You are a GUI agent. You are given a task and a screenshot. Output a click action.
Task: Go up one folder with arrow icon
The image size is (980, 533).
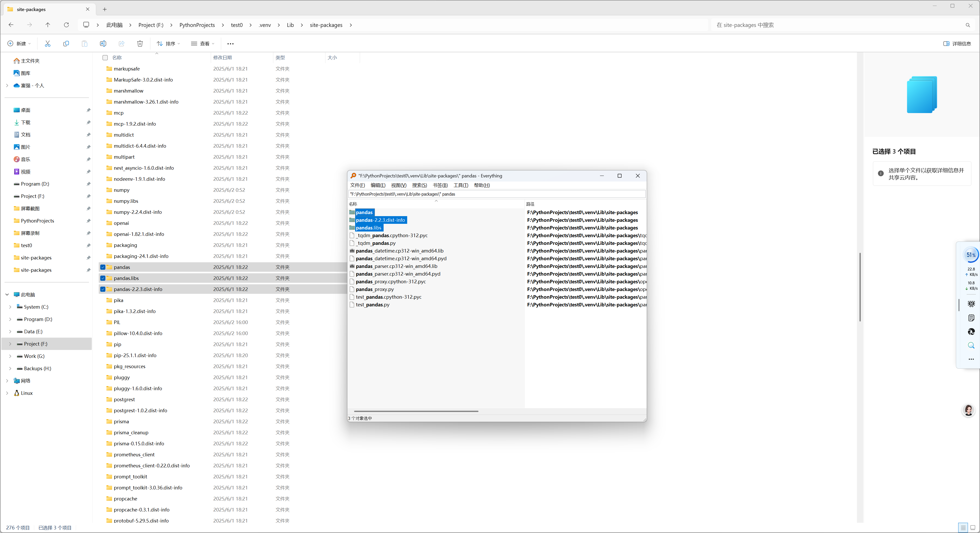coord(47,25)
